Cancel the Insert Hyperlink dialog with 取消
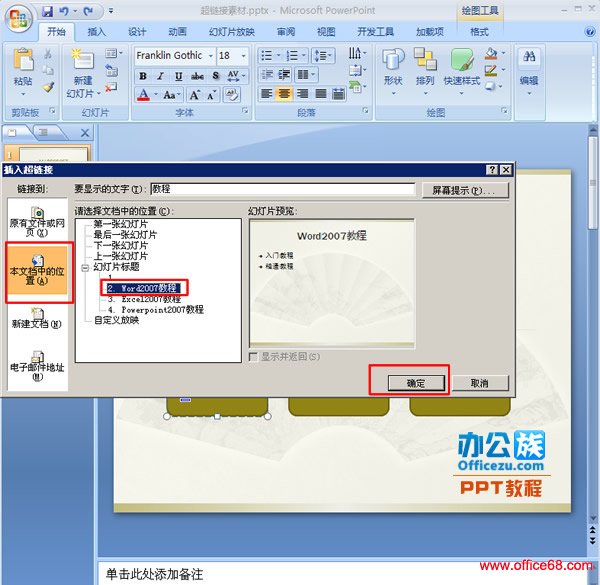The image size is (600, 585). coord(480,383)
